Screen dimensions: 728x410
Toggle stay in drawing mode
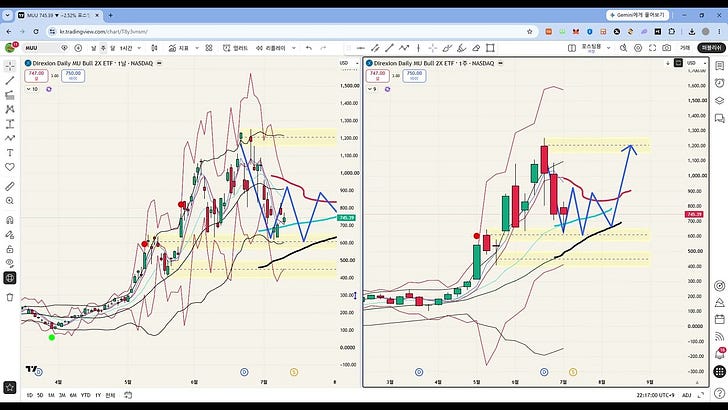click(10, 235)
